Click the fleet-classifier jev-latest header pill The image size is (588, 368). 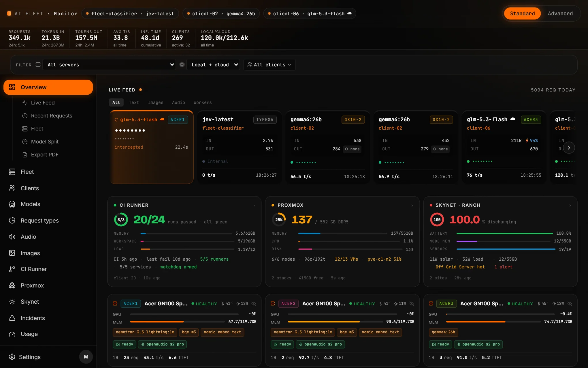tap(130, 14)
